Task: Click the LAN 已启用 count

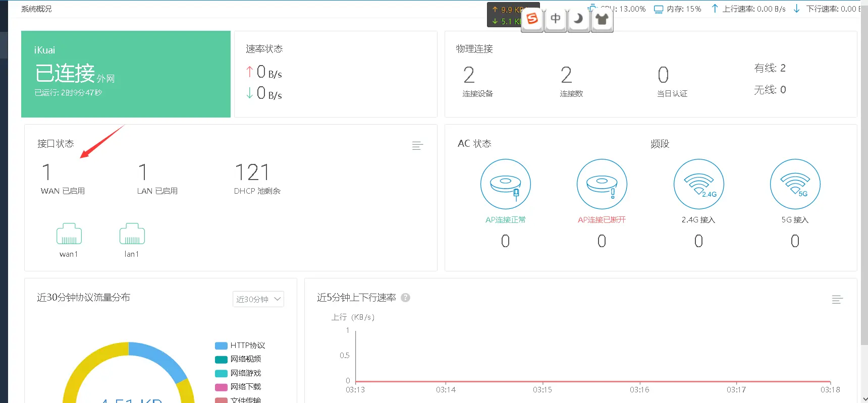Action: (143, 172)
